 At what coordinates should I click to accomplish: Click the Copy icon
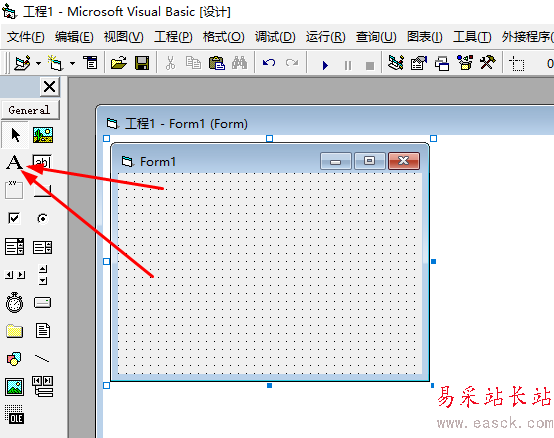point(193,64)
